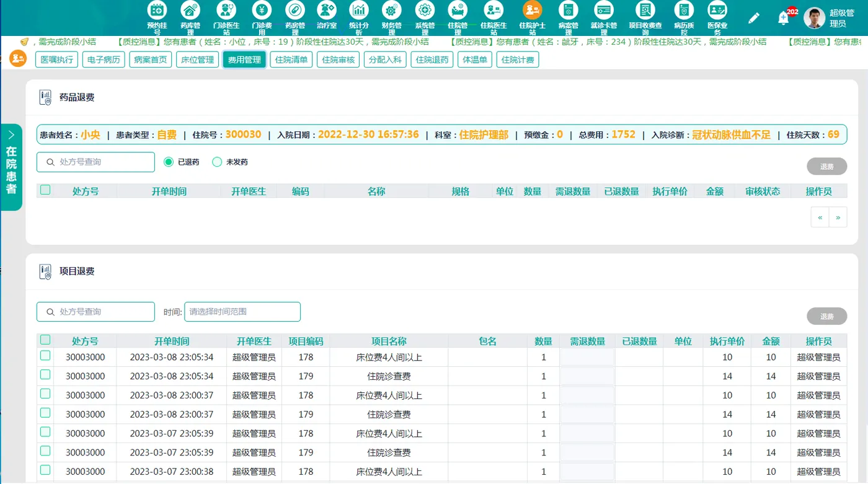The width and height of the screenshot is (868, 484).
Task: Go to next page with » button
Action: coord(838,218)
